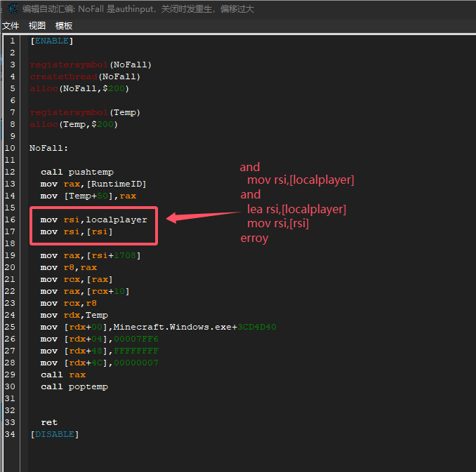Click the "ret" instruction line
476x472 pixels.
click(49, 422)
